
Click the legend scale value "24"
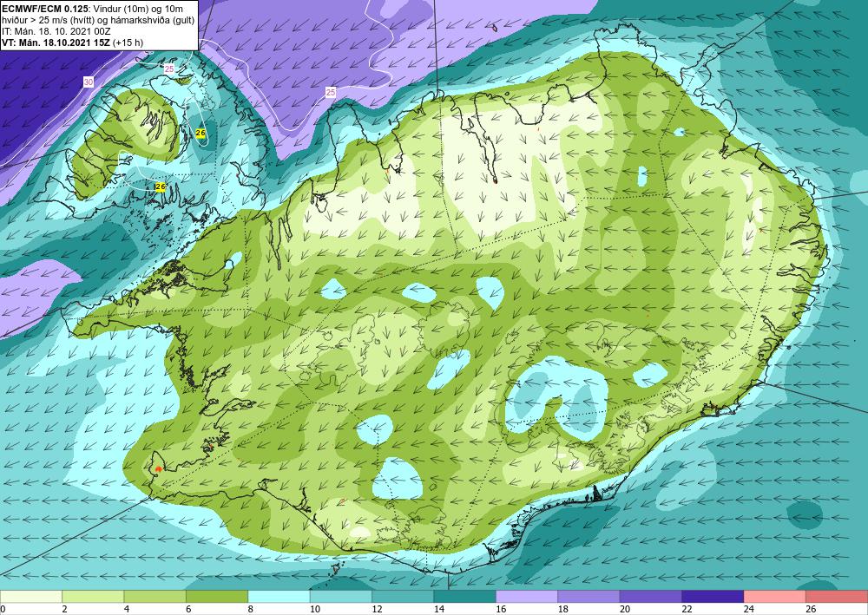(749, 609)
